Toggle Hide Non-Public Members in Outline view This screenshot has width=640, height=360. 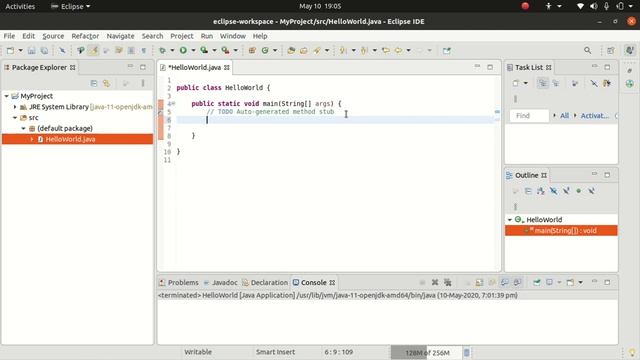pos(579,191)
